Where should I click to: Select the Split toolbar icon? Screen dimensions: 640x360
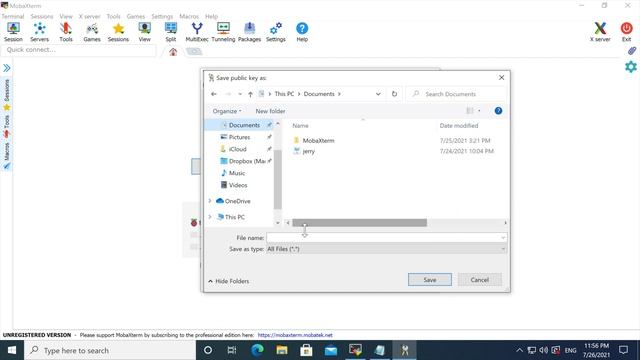point(171,32)
